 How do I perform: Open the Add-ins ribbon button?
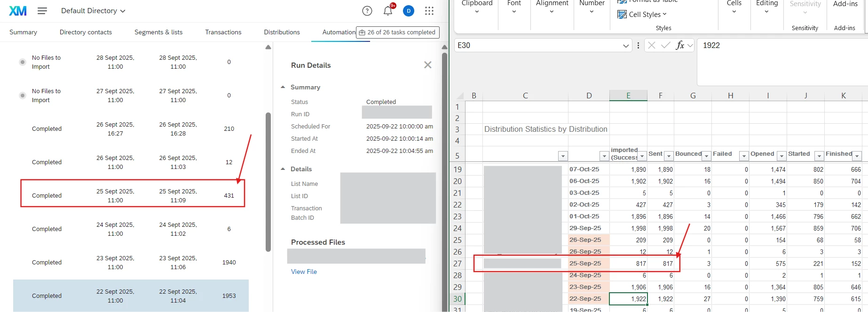coord(845,4)
